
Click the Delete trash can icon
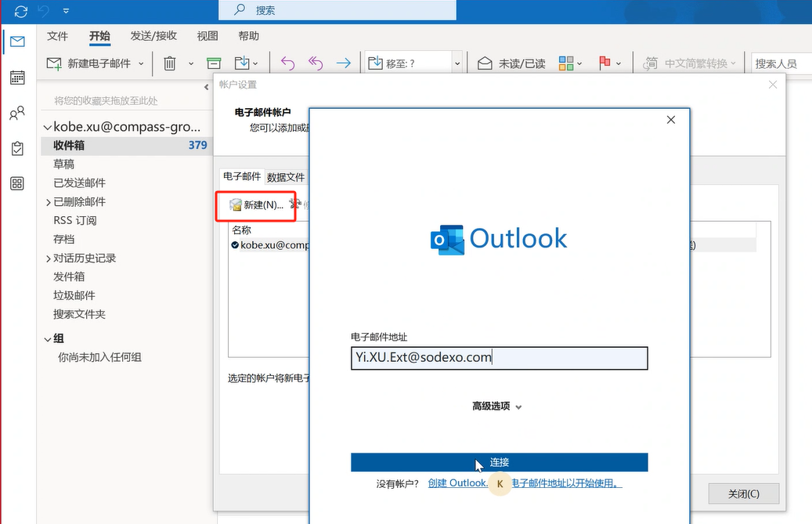click(x=170, y=63)
